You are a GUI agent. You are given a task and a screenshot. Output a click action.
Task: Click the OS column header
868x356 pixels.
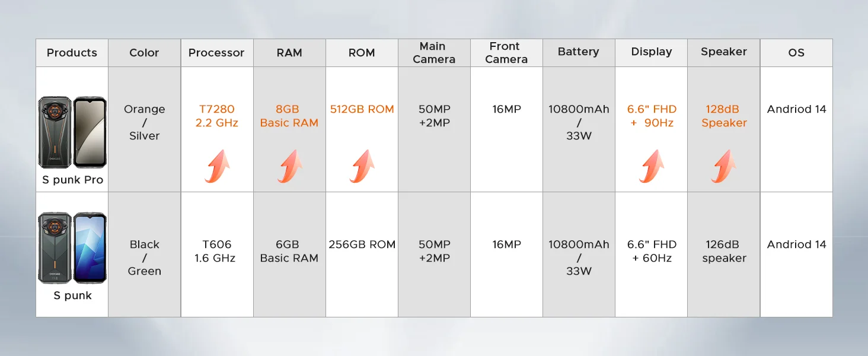796,53
